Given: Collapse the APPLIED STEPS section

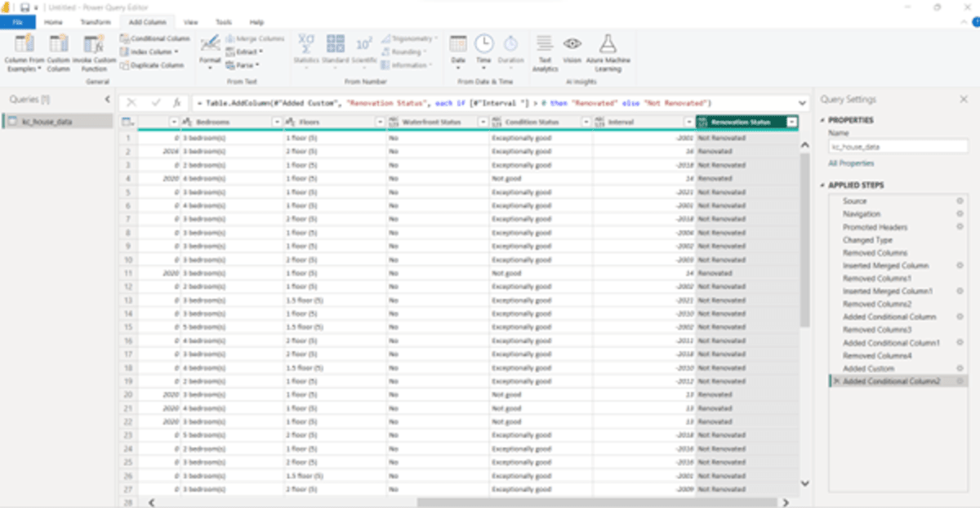Looking at the screenshot, I should pos(824,185).
